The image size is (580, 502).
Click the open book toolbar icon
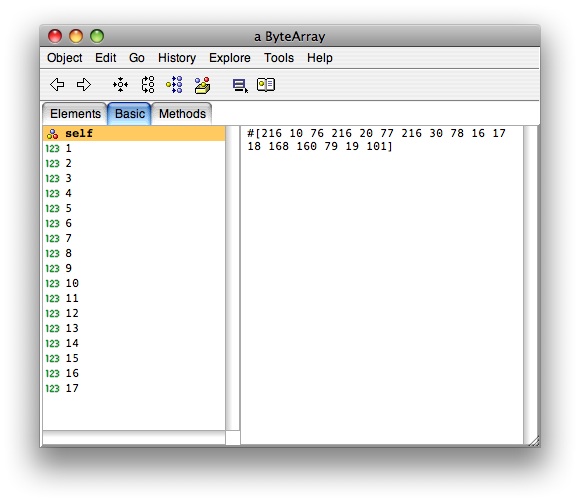click(x=266, y=84)
